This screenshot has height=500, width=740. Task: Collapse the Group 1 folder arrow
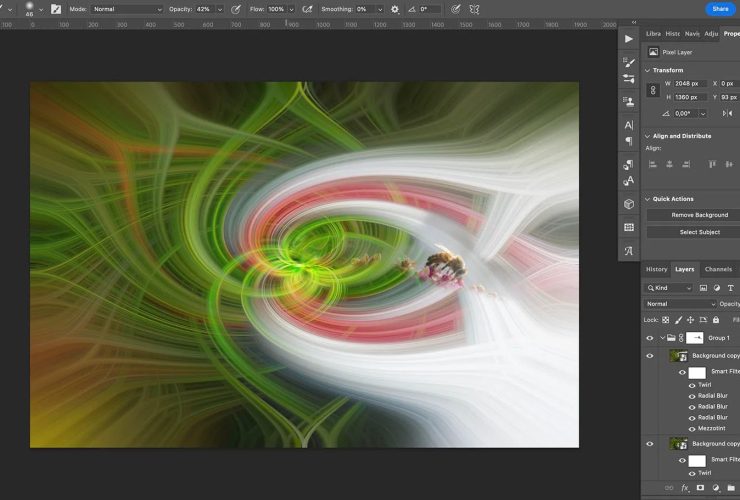661,338
